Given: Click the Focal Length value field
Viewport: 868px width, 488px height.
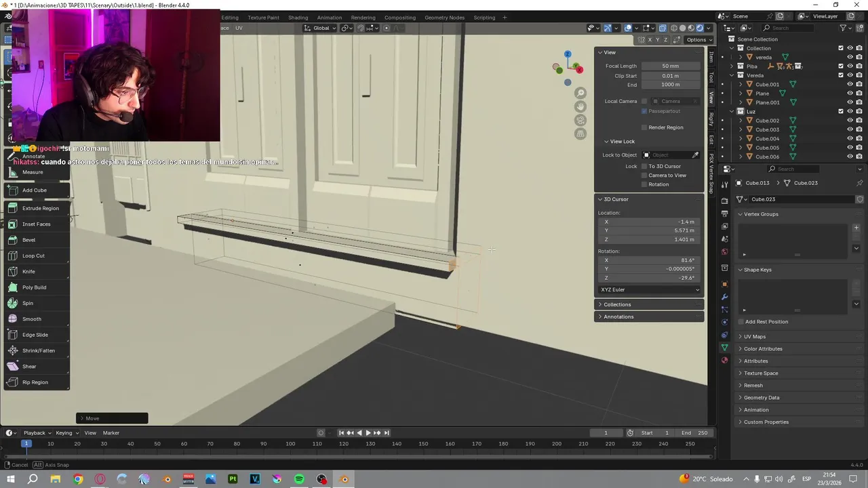Looking at the screenshot, I should point(671,66).
